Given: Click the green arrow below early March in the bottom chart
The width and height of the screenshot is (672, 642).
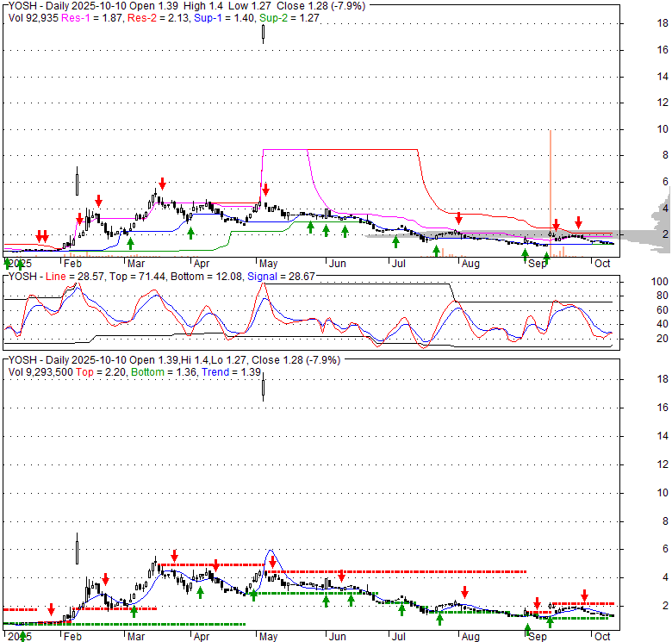Looking at the screenshot, I should coord(135,611).
